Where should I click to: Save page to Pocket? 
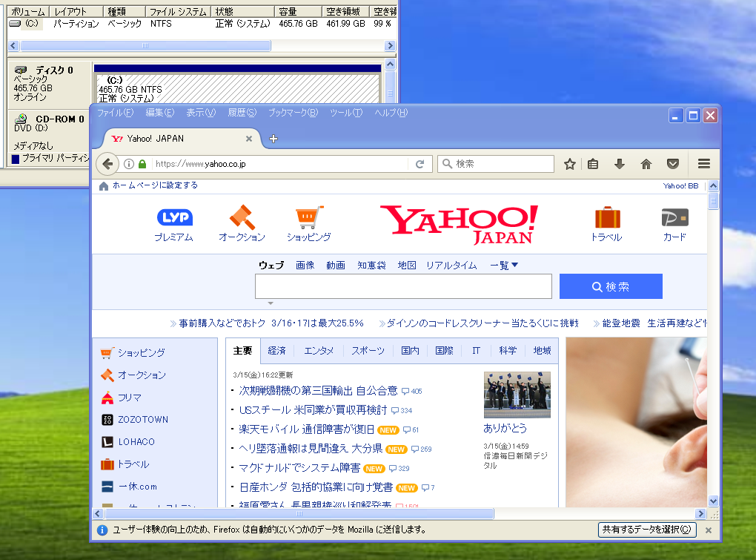tap(672, 163)
